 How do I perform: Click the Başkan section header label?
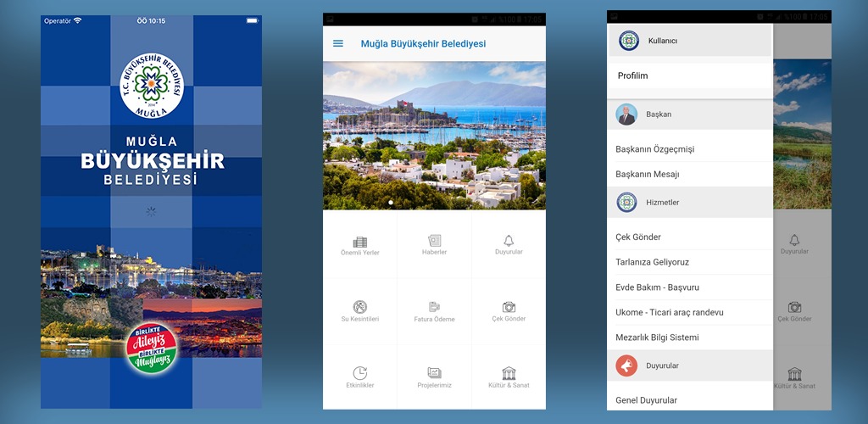(x=659, y=114)
